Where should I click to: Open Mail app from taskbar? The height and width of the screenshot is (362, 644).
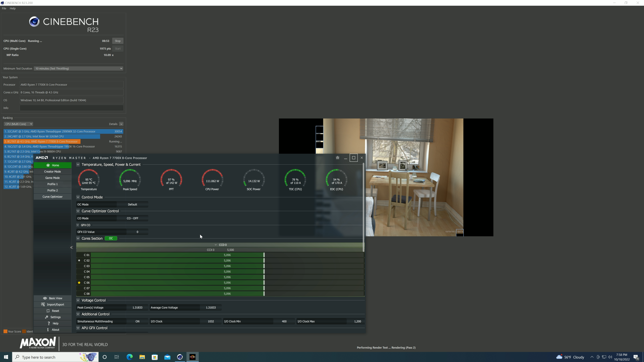coord(167,357)
